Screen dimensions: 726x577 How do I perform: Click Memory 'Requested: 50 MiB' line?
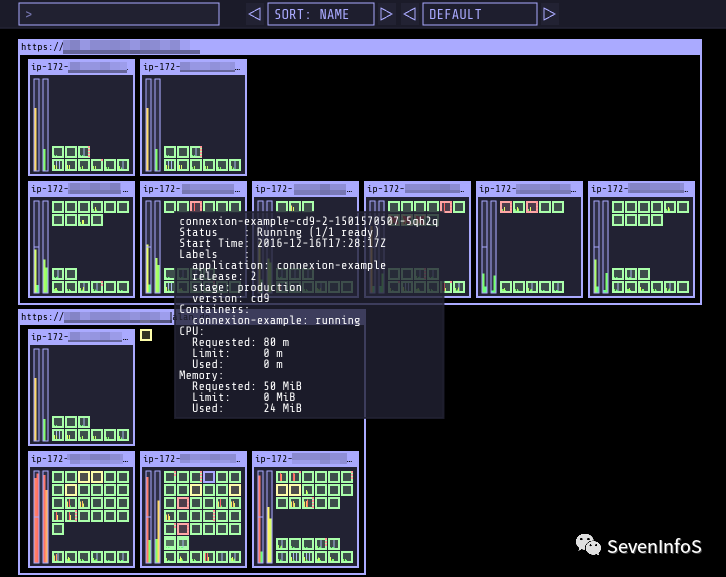pyautogui.click(x=247, y=386)
